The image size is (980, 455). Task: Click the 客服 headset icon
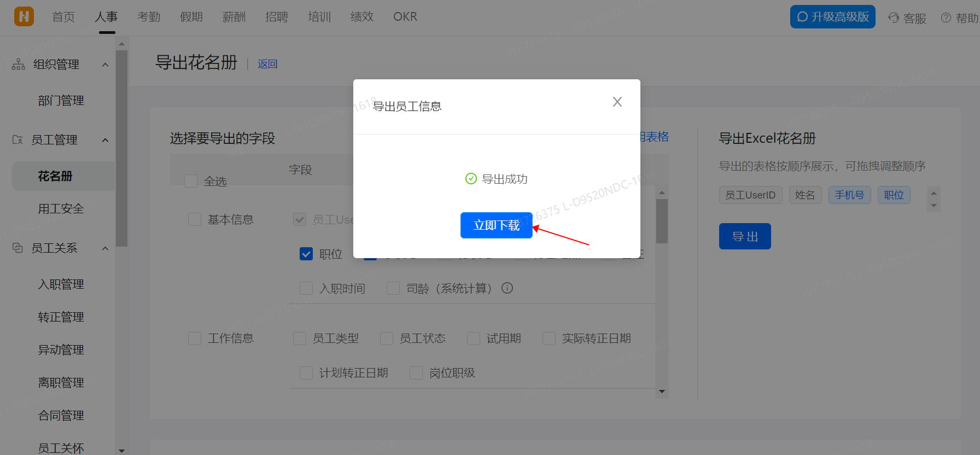[894, 17]
